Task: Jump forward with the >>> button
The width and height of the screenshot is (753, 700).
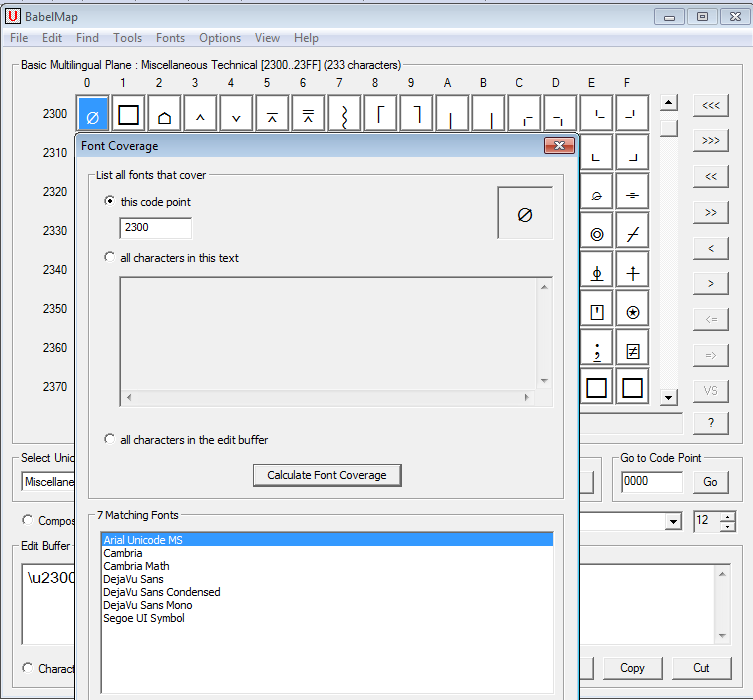Action: [x=711, y=141]
